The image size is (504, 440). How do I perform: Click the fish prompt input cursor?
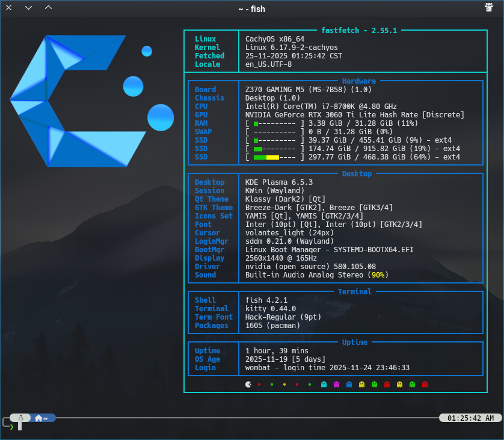coord(19,426)
